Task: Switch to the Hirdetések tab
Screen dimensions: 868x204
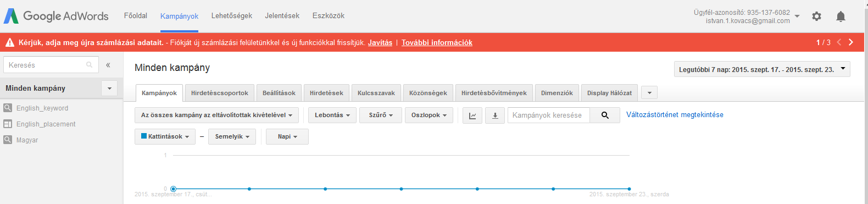Action: tap(326, 93)
